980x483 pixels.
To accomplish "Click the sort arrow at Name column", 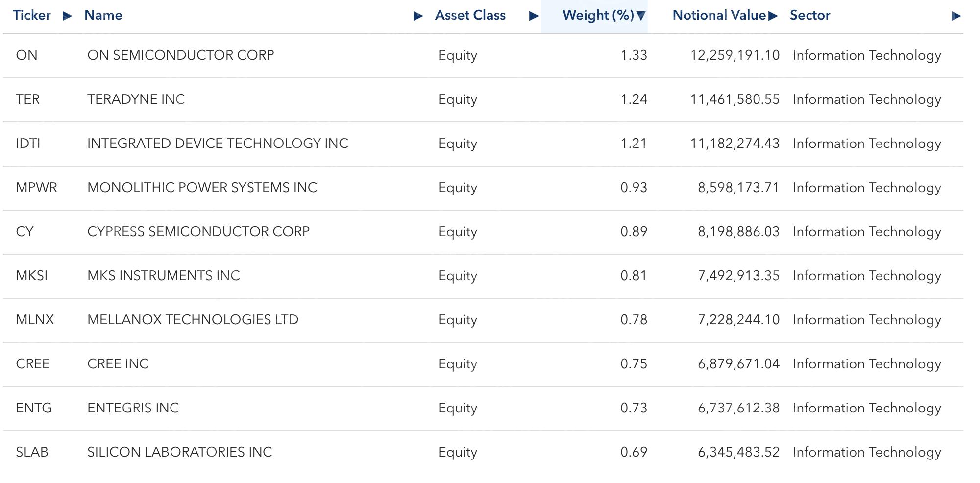I will 418,16.
